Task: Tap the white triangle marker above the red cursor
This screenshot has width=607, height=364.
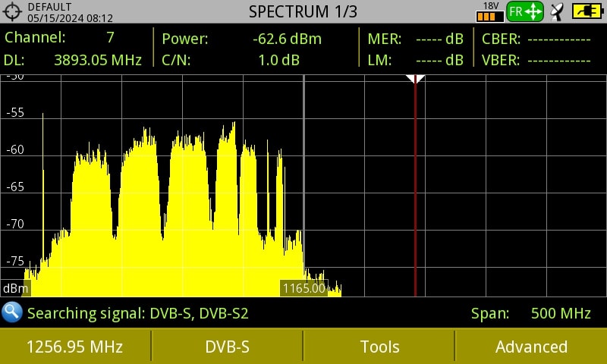Action: coord(415,79)
